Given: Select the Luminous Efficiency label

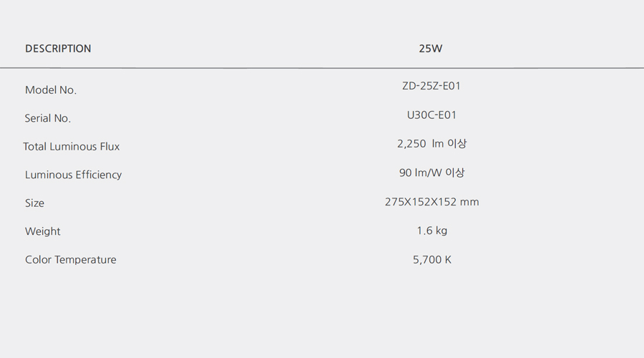Looking at the screenshot, I should pos(74,175).
